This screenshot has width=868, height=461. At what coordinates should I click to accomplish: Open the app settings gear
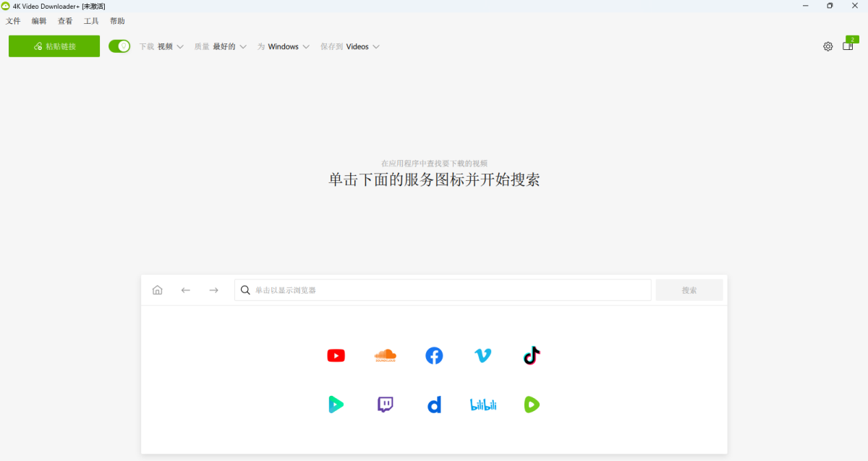click(x=827, y=46)
